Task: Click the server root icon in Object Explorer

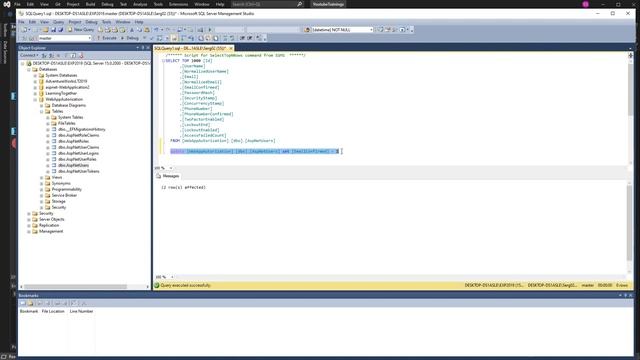Action: (x=29, y=64)
